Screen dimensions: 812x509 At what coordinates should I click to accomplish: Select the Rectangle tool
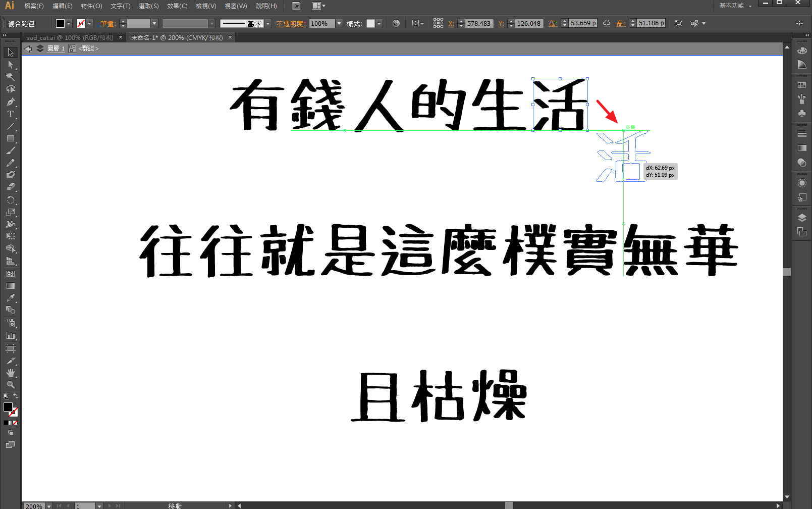[11, 138]
